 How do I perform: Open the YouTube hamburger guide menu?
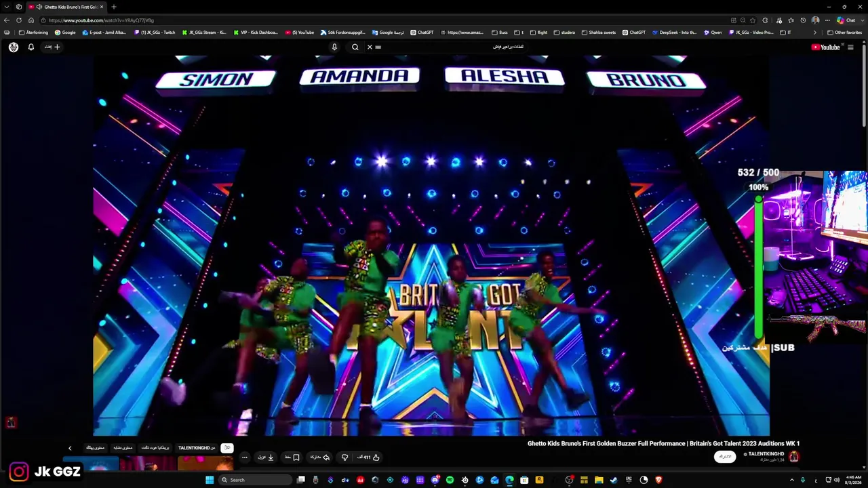click(x=850, y=47)
